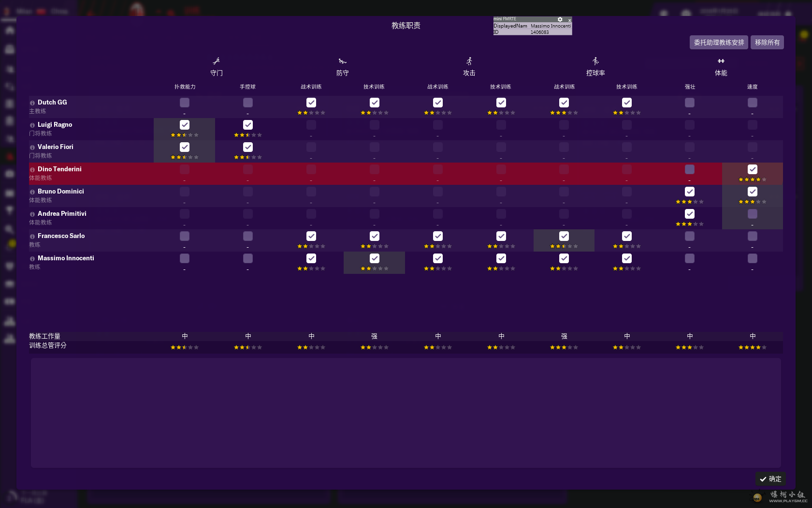Open mini FMRTE settings gear
812x508 pixels.
(x=560, y=19)
